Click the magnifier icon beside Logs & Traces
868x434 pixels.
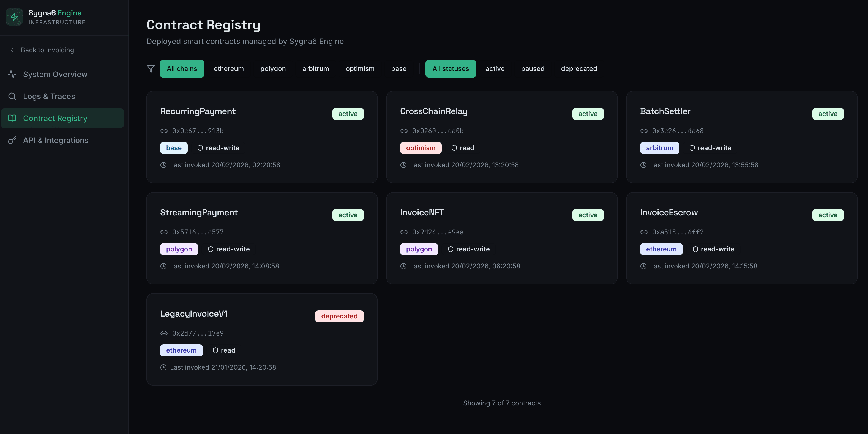tap(12, 96)
